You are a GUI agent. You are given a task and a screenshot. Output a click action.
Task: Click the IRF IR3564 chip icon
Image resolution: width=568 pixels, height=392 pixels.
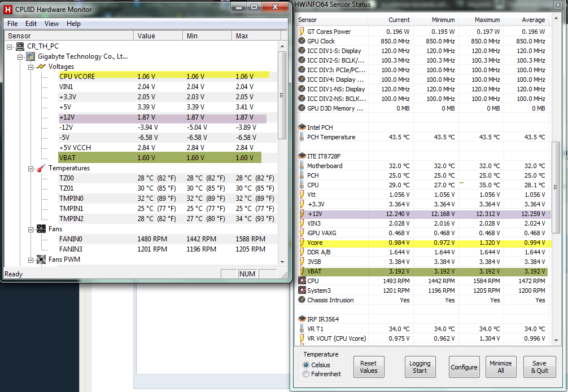[302, 319]
